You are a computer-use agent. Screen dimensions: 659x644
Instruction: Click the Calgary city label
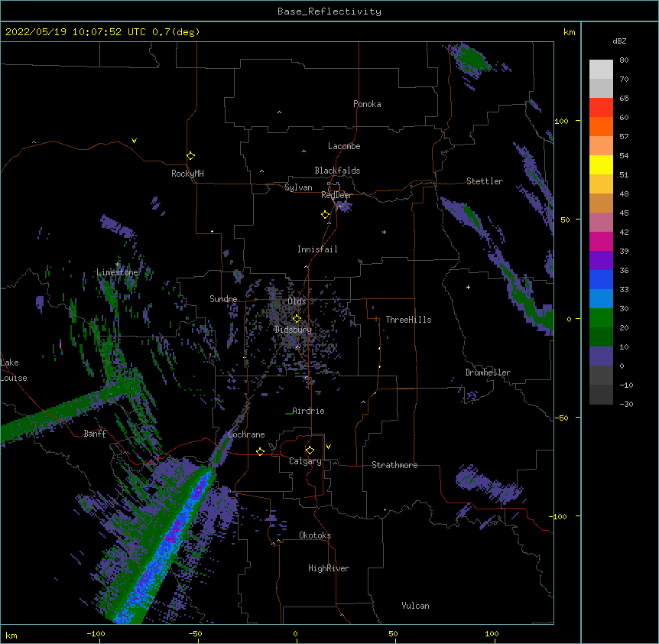pyautogui.click(x=305, y=461)
